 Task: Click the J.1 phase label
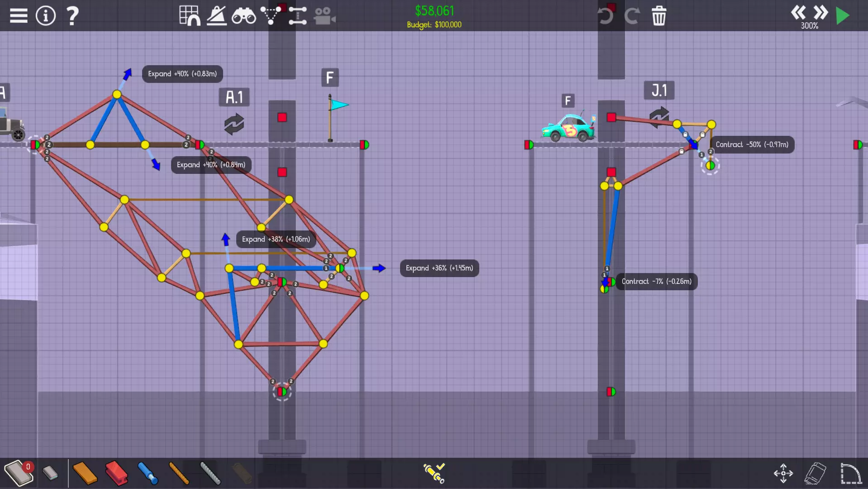pos(659,91)
